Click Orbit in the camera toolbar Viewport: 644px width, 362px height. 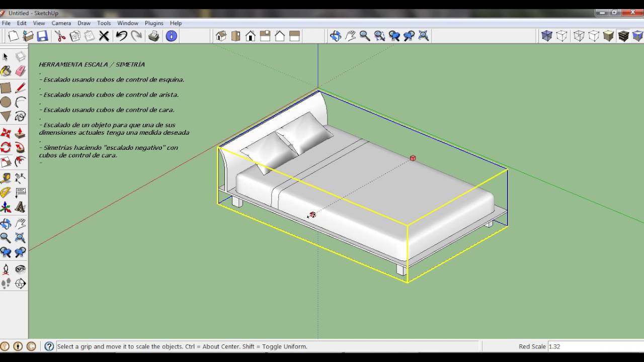[x=336, y=36]
